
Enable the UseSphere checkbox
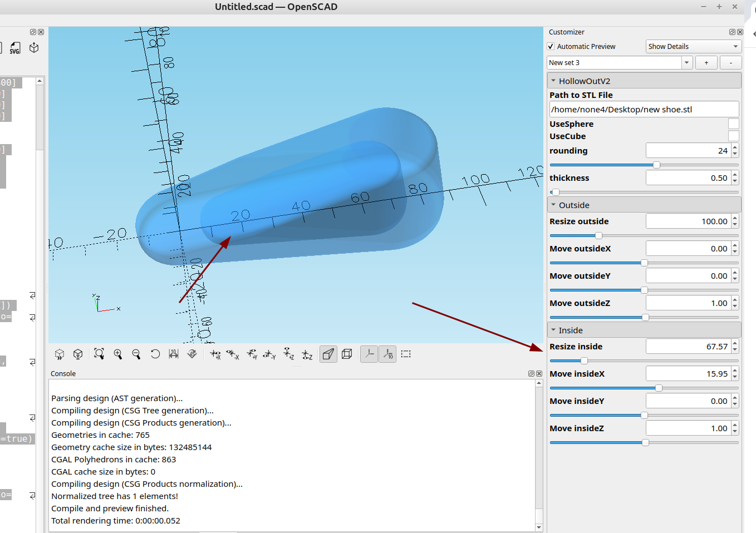734,124
